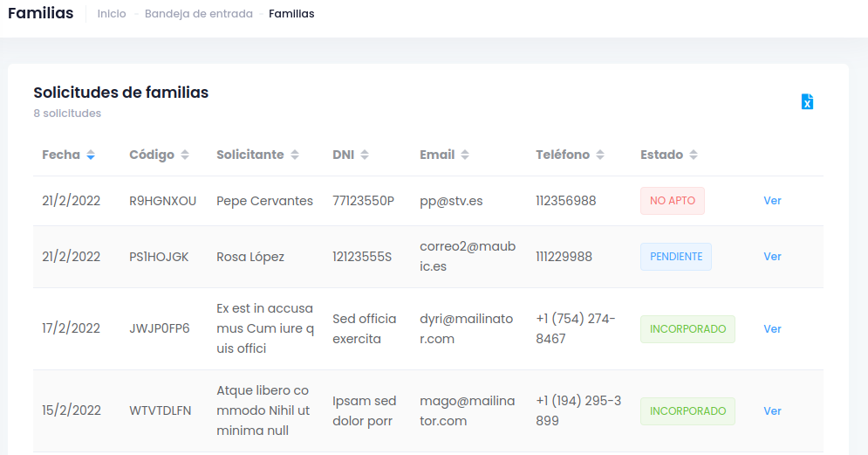
Task: Sort by Teléfono column arrows
Action: (600, 155)
